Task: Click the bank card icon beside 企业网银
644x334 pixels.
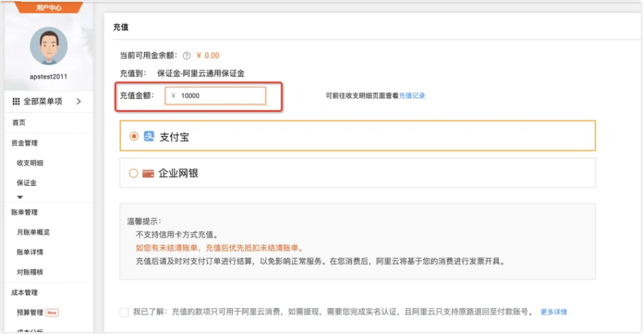Action: pyautogui.click(x=148, y=173)
